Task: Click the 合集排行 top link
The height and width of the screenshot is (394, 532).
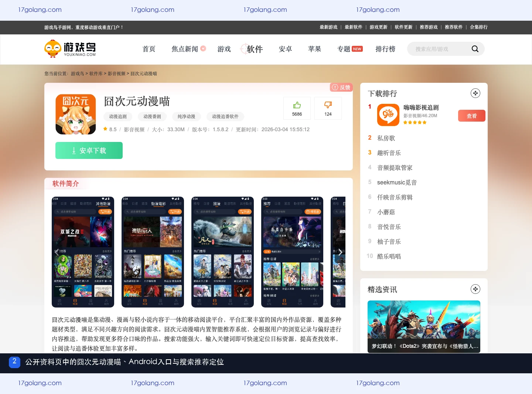Action: click(x=479, y=27)
